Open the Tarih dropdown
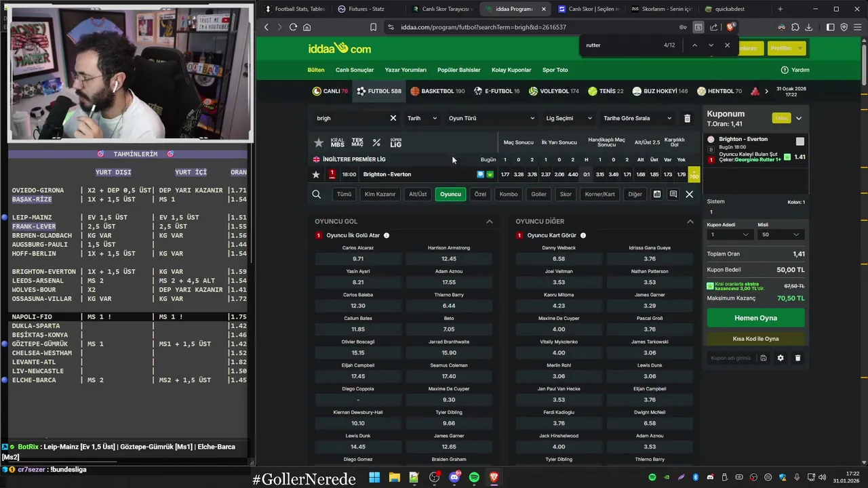Screen dimensions: 868x488 tap(422, 118)
